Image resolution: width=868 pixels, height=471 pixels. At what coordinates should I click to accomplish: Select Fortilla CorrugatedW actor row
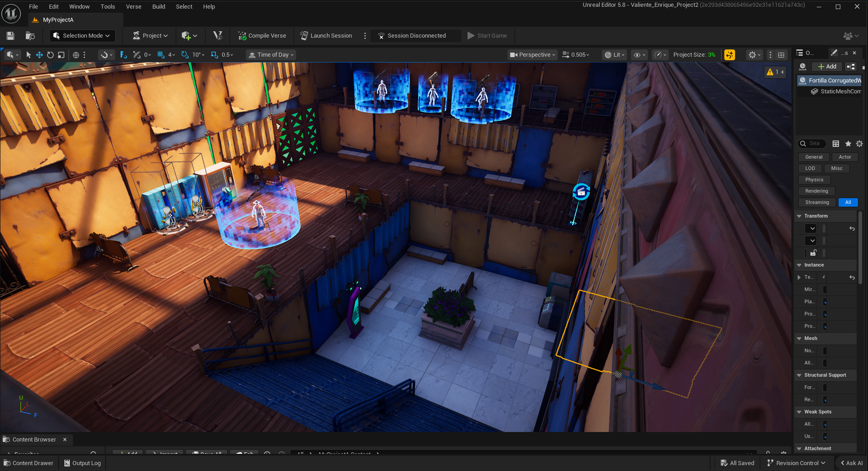[829, 81]
